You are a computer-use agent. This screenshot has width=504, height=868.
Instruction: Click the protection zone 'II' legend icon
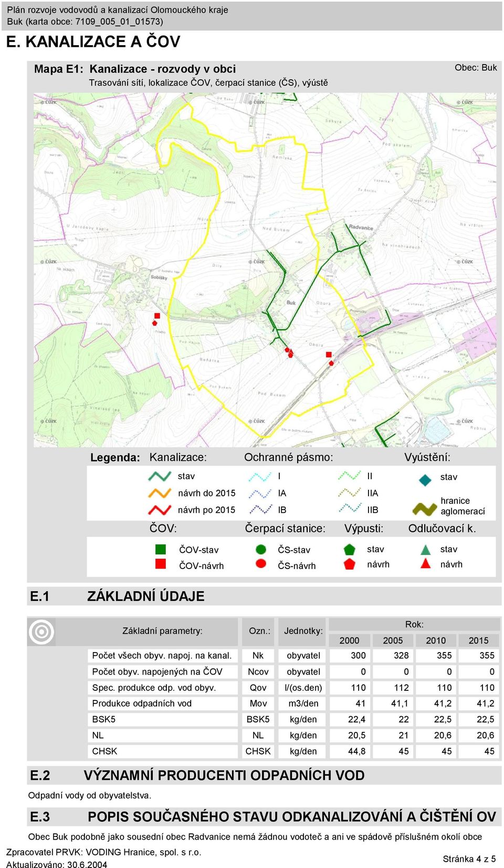tap(349, 476)
